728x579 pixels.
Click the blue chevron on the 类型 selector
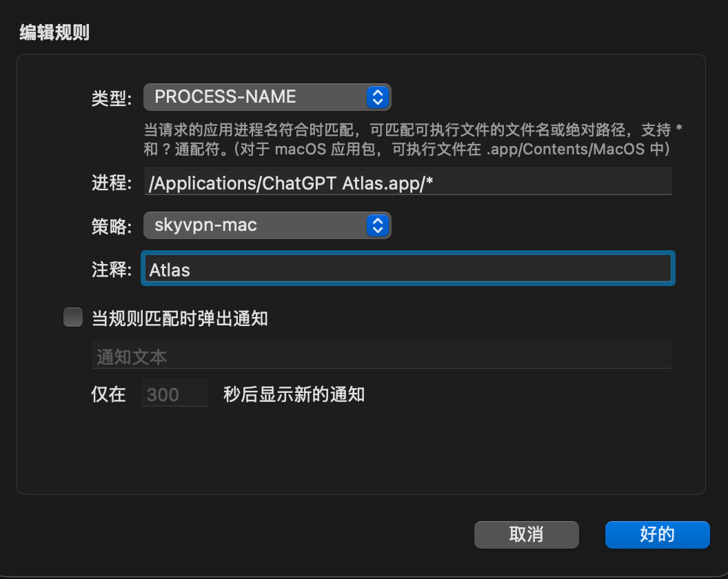(377, 97)
